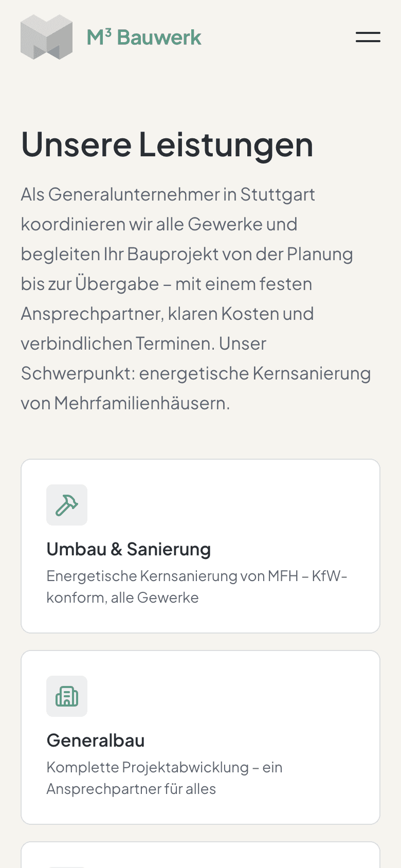Click the M³ Bauwerk cube logo icon
The image size is (401, 868).
coord(45,37)
